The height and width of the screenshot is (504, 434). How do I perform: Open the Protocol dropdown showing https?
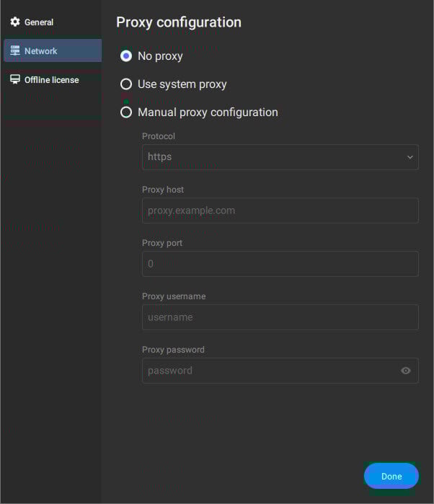274,157
